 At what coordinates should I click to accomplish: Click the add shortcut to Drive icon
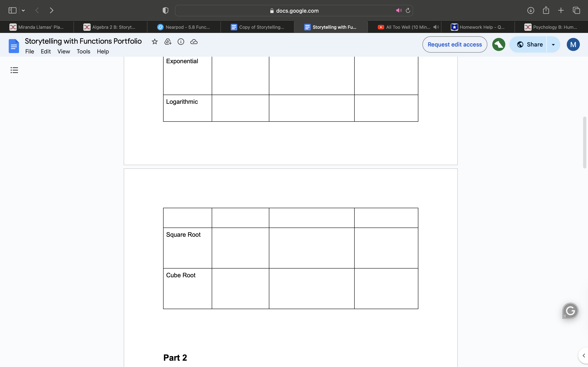(168, 42)
